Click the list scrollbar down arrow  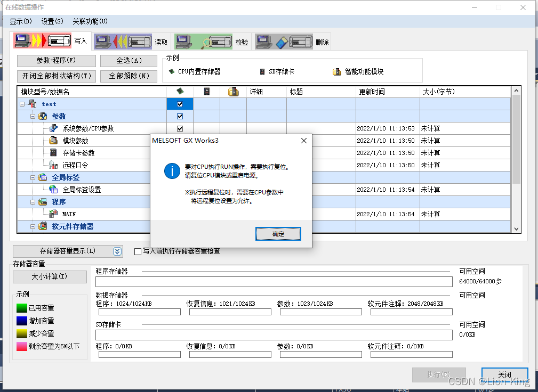516,229
